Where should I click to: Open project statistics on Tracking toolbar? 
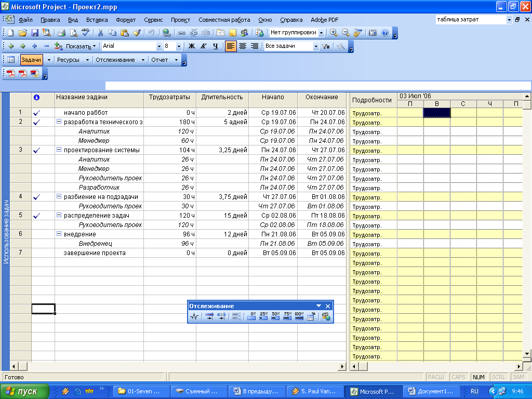tap(194, 316)
